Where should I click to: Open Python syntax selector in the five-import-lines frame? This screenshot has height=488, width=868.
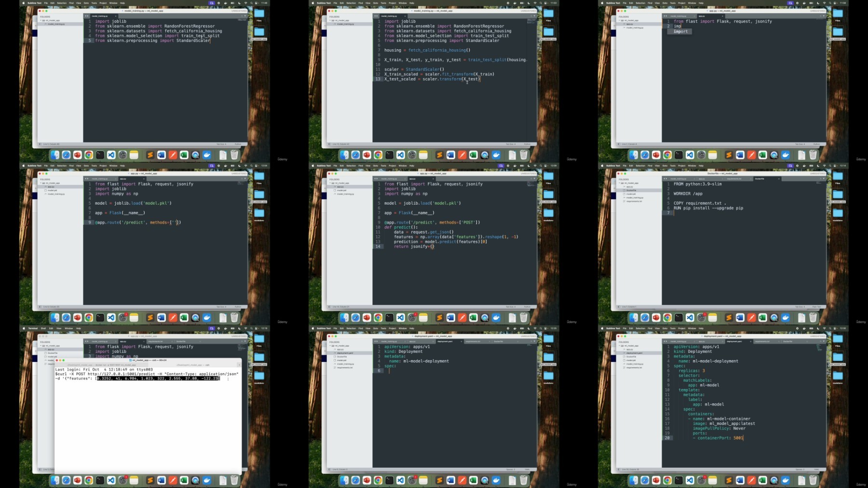click(238, 144)
